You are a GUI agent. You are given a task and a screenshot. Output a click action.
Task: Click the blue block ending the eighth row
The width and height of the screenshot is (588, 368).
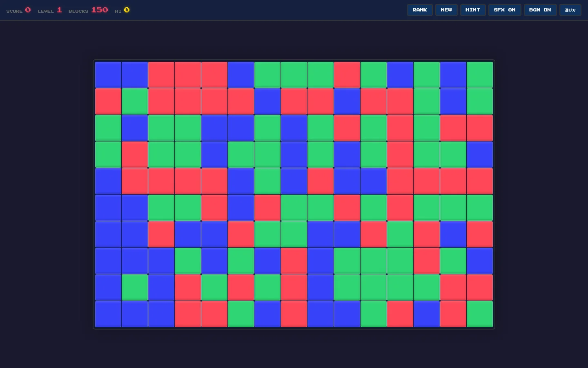click(x=480, y=261)
